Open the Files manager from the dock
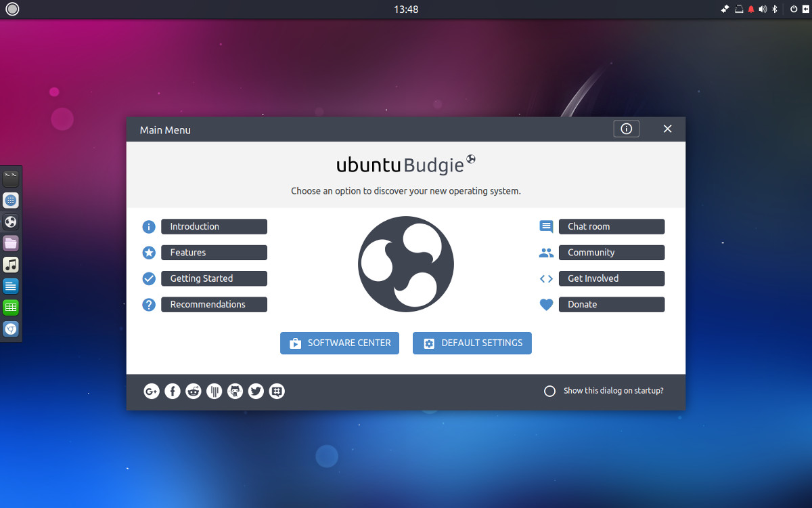The width and height of the screenshot is (812, 508). click(x=11, y=243)
